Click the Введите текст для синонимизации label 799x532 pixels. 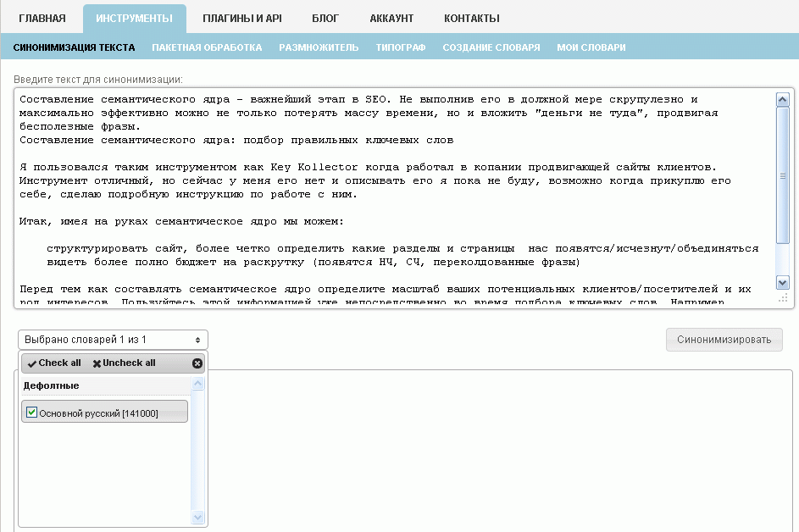pos(97,80)
